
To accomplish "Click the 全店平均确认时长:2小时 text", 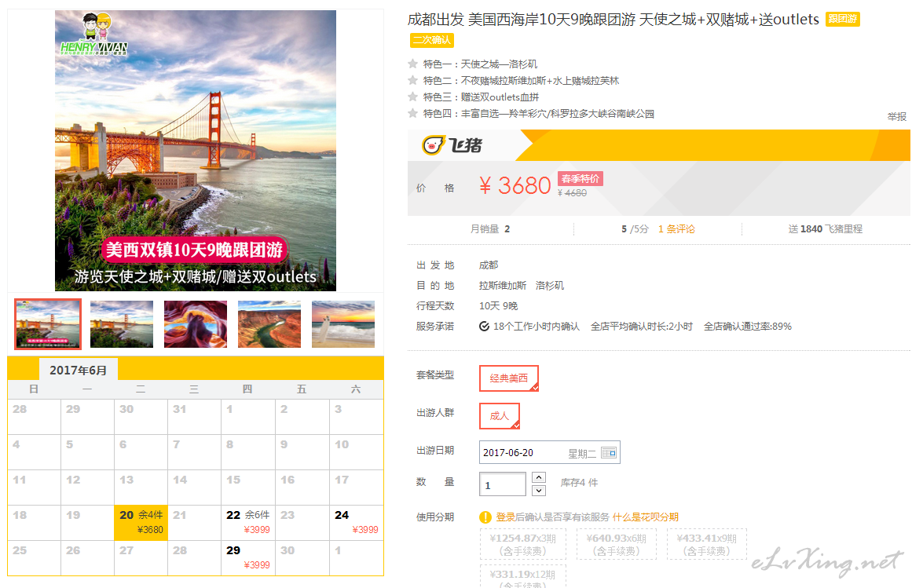I will tap(642, 327).
